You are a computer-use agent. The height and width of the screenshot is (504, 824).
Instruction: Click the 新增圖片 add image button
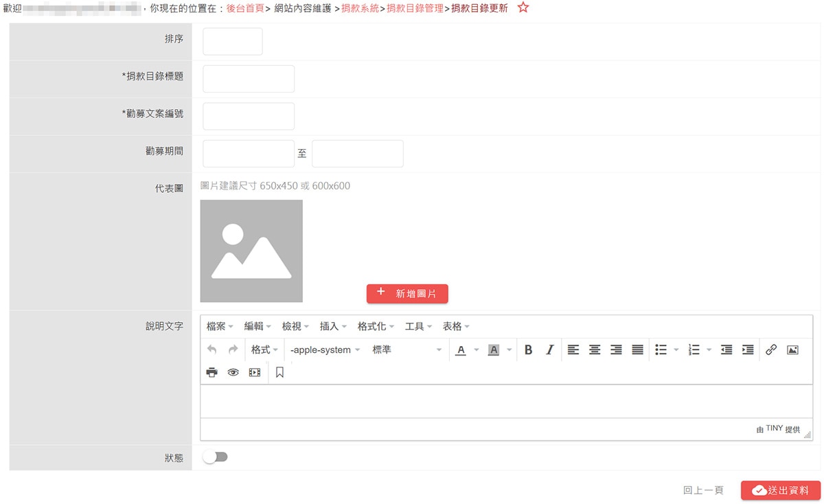407,293
